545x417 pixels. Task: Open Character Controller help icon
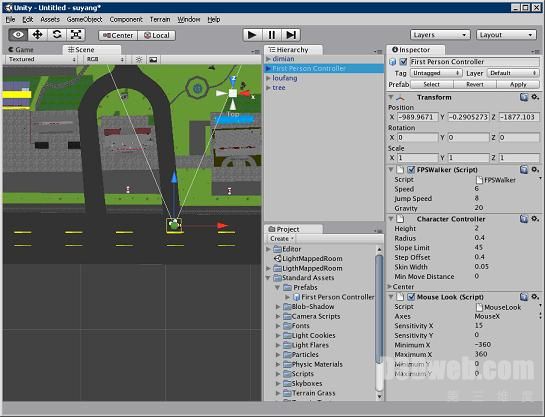(524, 219)
